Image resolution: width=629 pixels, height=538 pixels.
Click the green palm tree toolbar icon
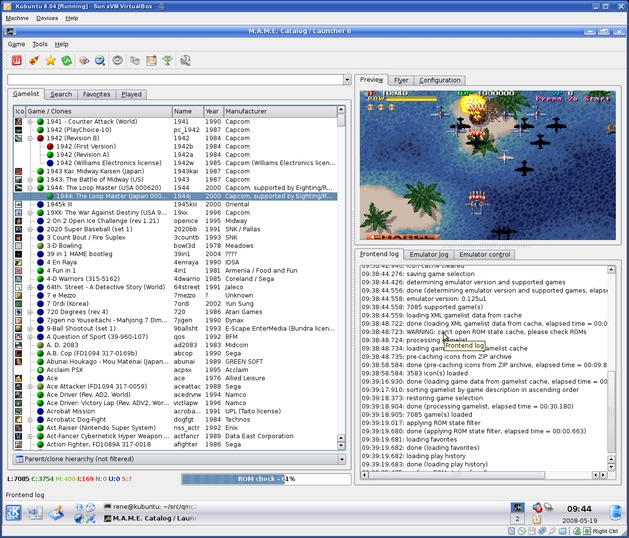168,61
